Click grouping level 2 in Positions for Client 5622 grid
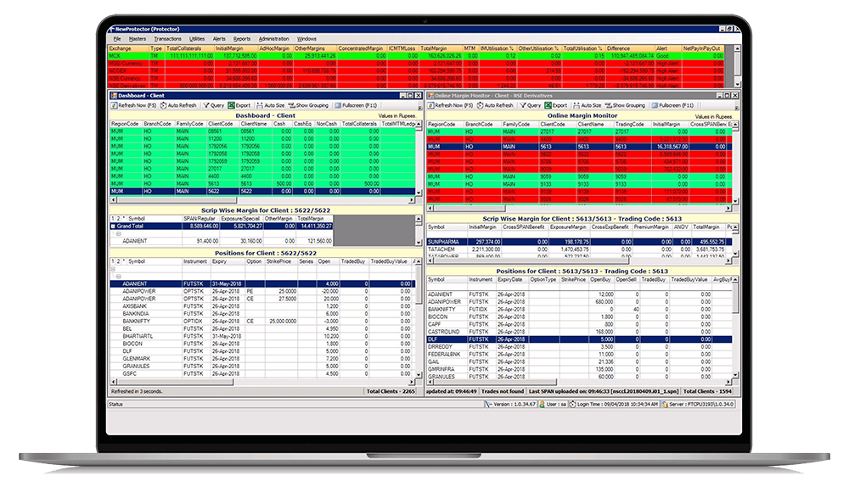 point(119,261)
